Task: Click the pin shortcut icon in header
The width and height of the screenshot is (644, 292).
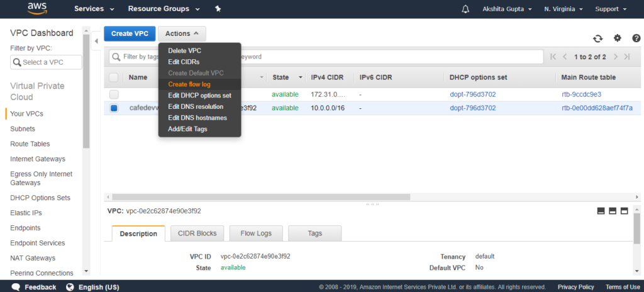Action: (x=218, y=9)
